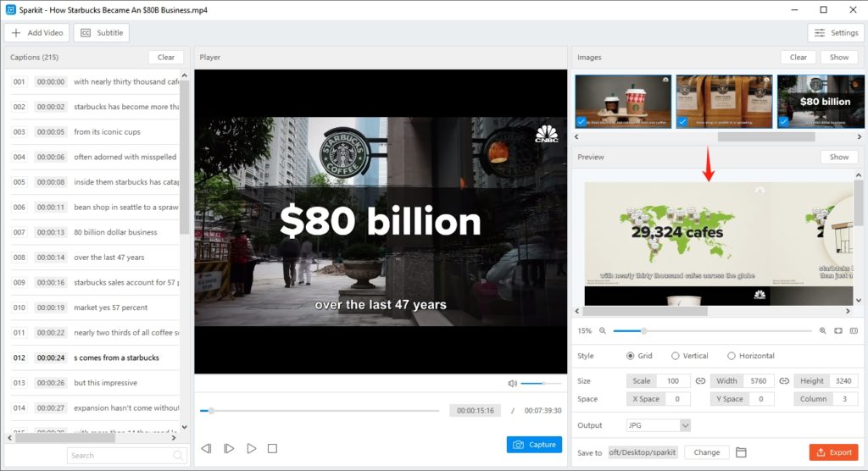Toggle link between Width and Height

784,381
